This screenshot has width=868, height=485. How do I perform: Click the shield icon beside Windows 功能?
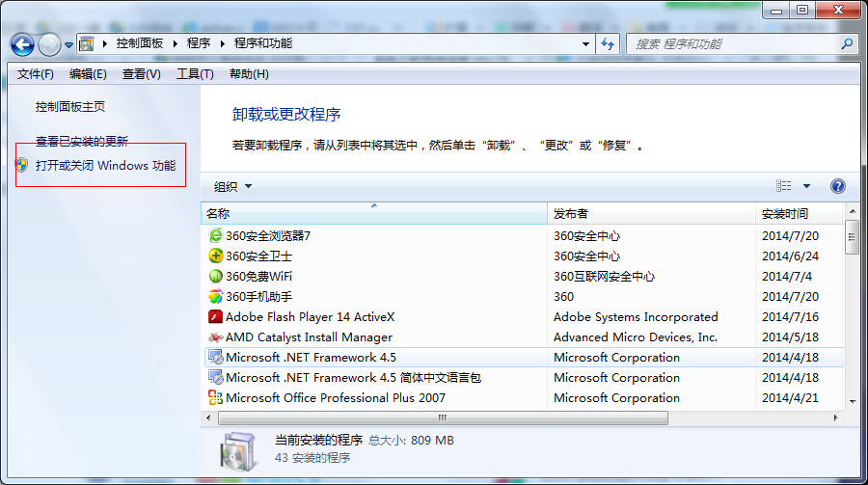(x=21, y=165)
